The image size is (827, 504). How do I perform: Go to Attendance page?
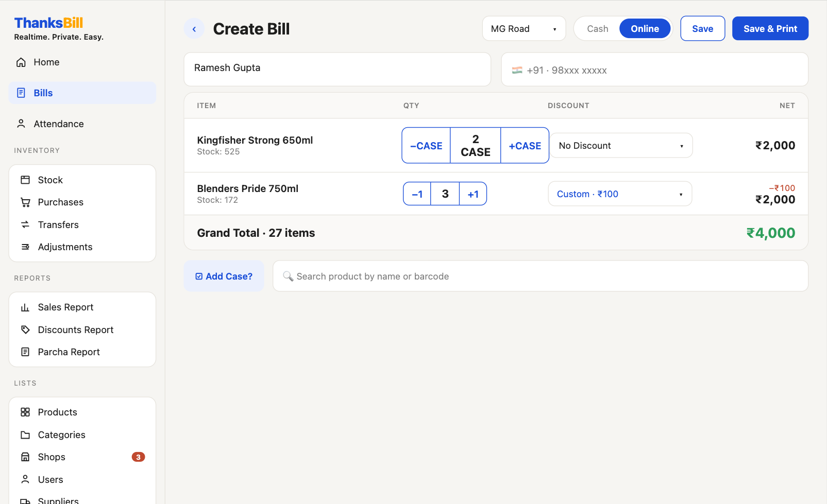[x=82, y=124]
